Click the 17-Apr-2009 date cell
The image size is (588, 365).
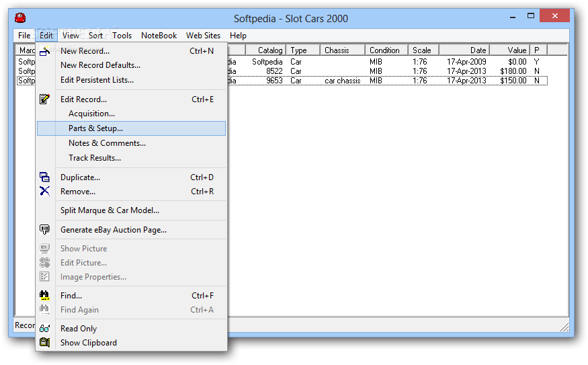pyautogui.click(x=466, y=62)
